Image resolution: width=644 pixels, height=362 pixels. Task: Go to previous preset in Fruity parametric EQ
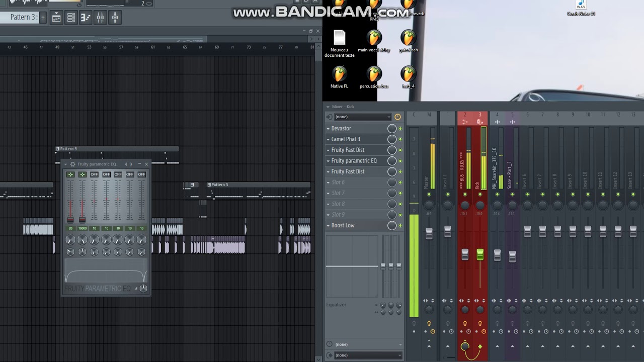(x=126, y=164)
